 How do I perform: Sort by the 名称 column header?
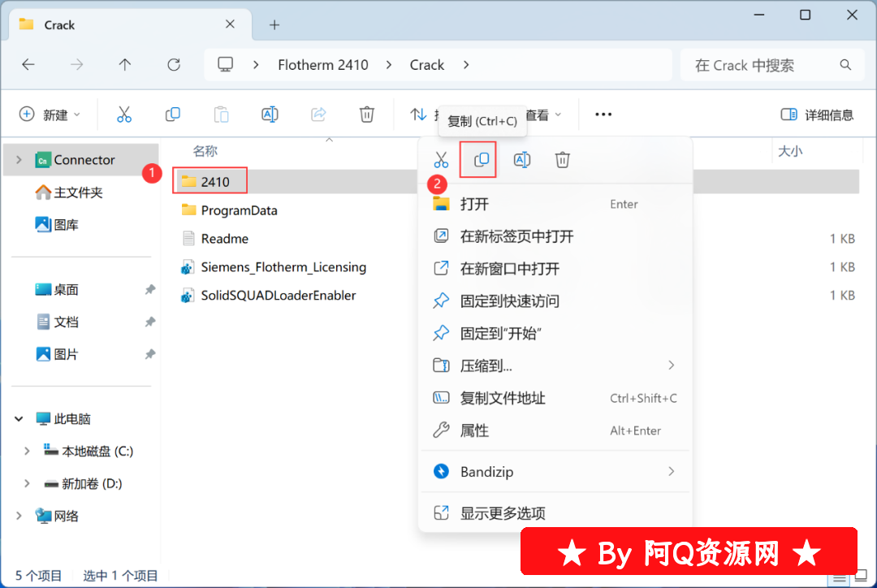tap(205, 151)
